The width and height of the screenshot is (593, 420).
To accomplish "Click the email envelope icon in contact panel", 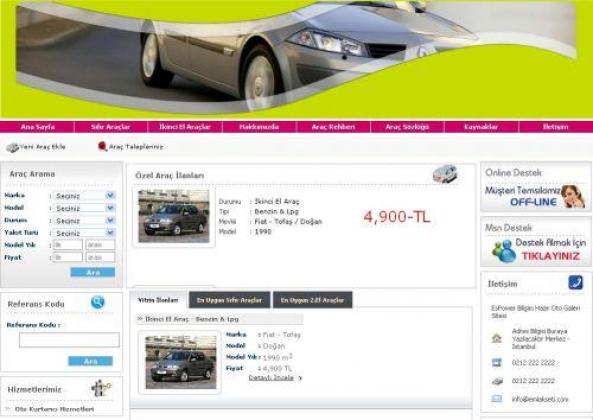I will [497, 399].
